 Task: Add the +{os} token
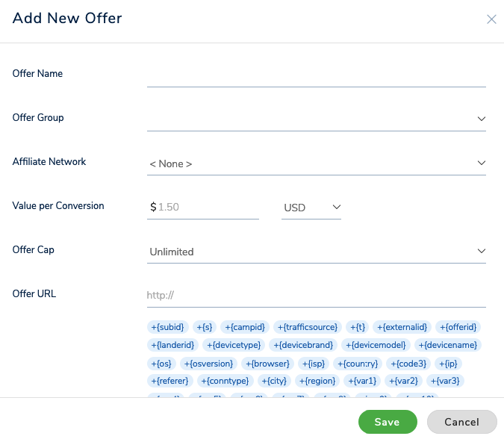[x=161, y=364]
